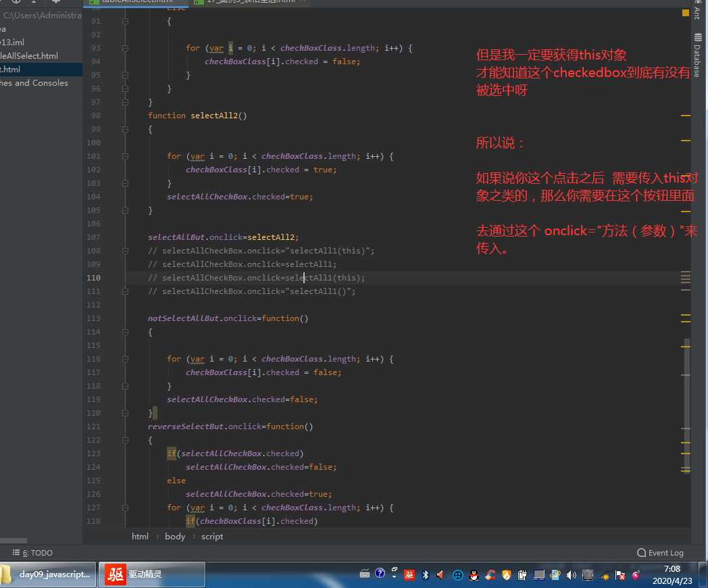
Task: Click the 'else' keyword on line 125
Action: (176, 481)
